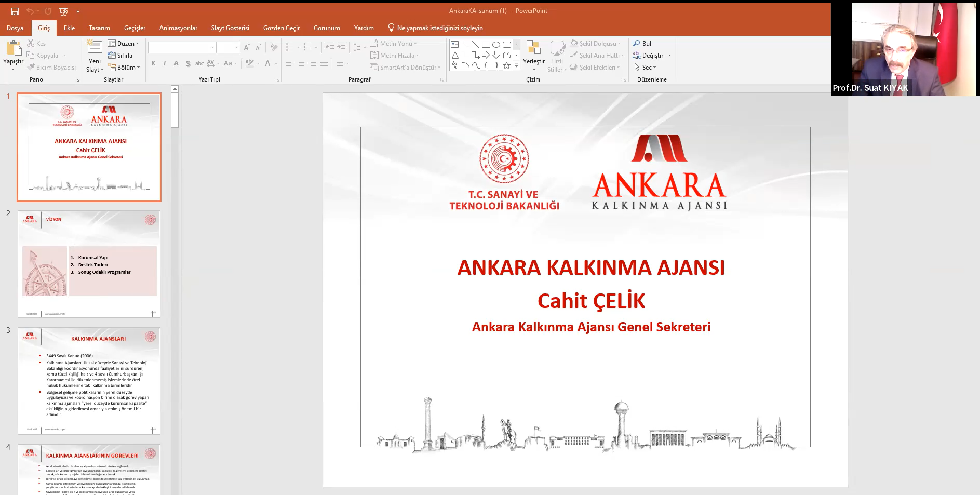Open the font name combo box
The height and width of the screenshot is (495, 980).
click(x=182, y=47)
